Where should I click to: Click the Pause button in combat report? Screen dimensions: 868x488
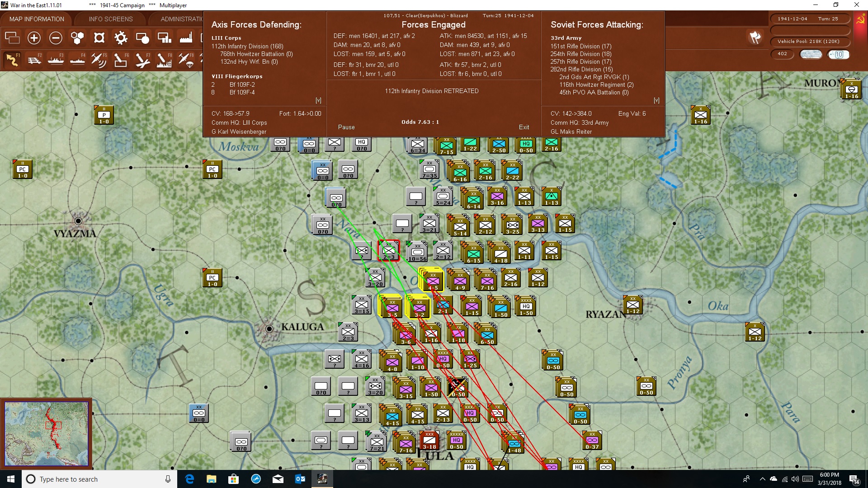coord(346,127)
